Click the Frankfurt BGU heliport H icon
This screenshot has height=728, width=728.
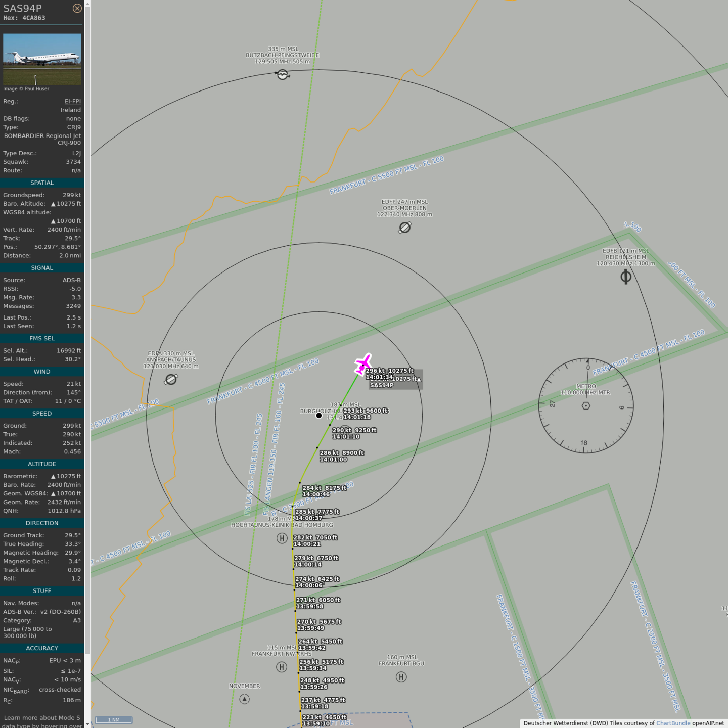(x=401, y=677)
